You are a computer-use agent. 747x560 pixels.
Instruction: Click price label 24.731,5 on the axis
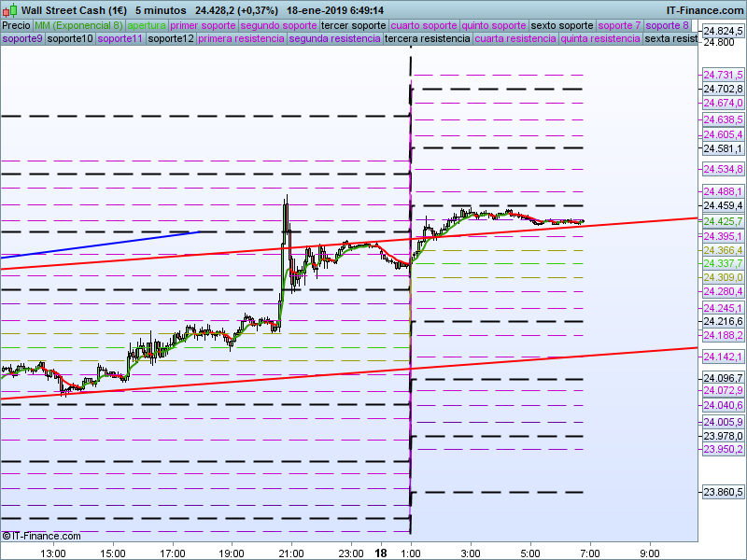(x=723, y=75)
